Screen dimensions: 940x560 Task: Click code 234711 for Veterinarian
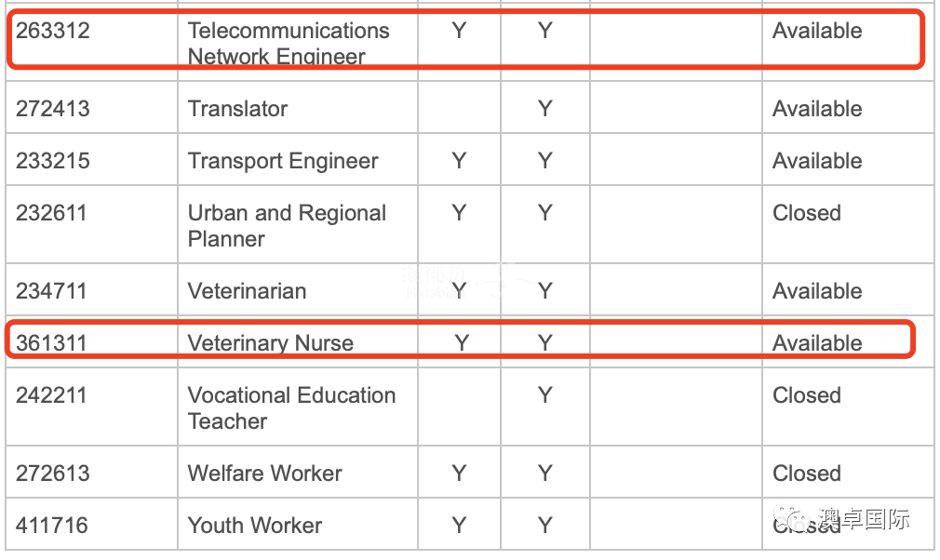tap(51, 290)
